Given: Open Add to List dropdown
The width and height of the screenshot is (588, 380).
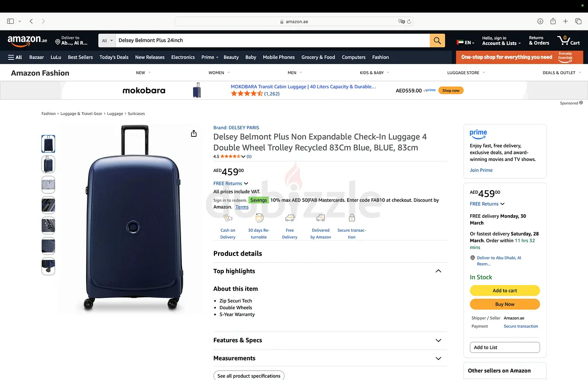Looking at the screenshot, I should coord(504,347).
